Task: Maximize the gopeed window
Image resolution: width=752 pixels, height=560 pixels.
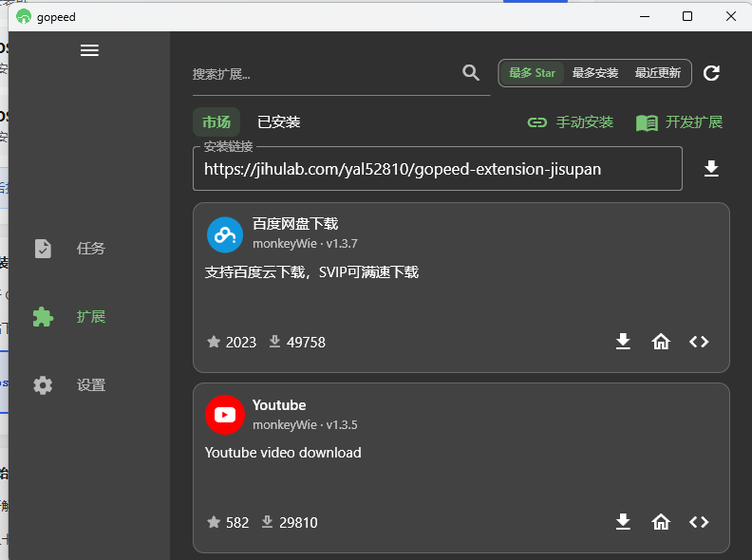Action: (687, 16)
